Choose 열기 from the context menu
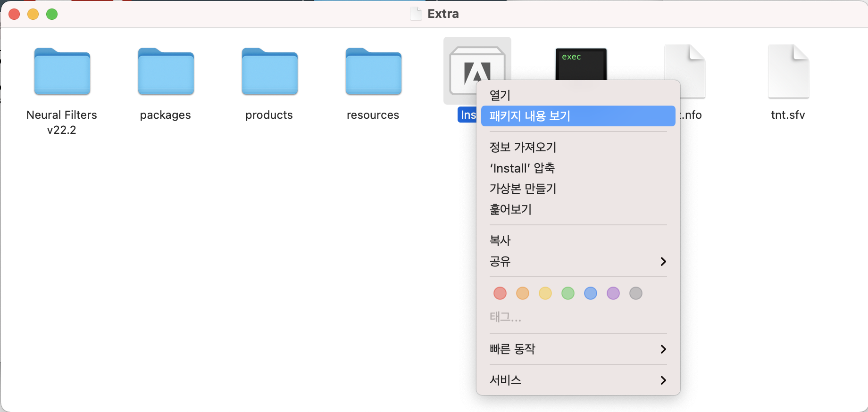Screen dimensions: 868x412 tap(578, 95)
